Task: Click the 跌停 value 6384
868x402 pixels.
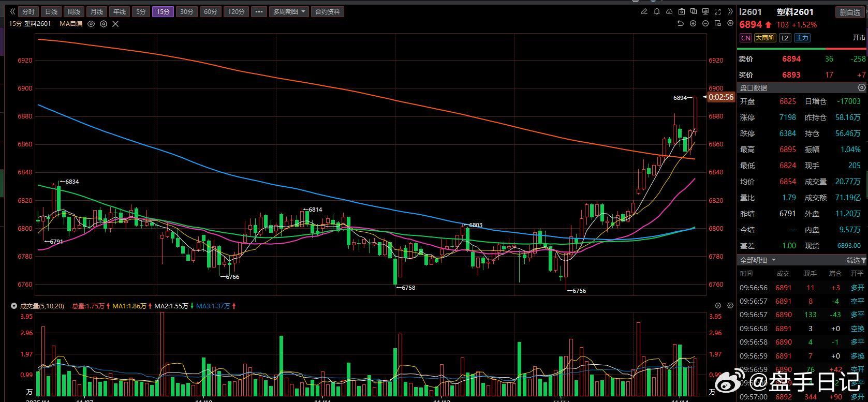Action: pyautogui.click(x=788, y=133)
